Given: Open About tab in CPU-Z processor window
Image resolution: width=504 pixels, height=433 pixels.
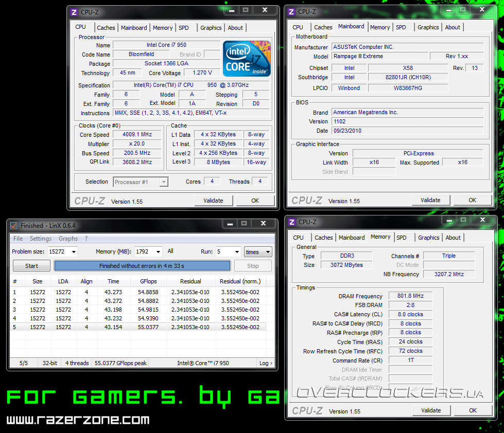Looking at the screenshot, I should point(235,28).
